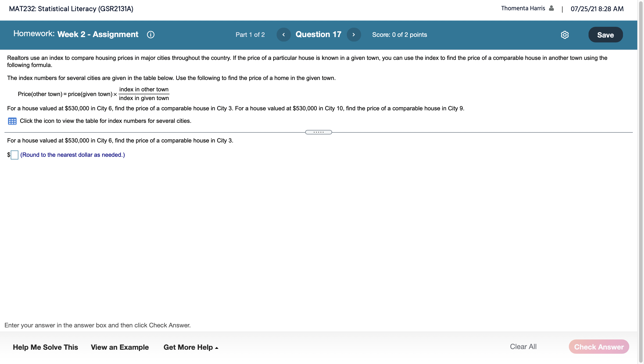Click Clear All
Viewport: 644px width, 364px height.
[523, 347]
